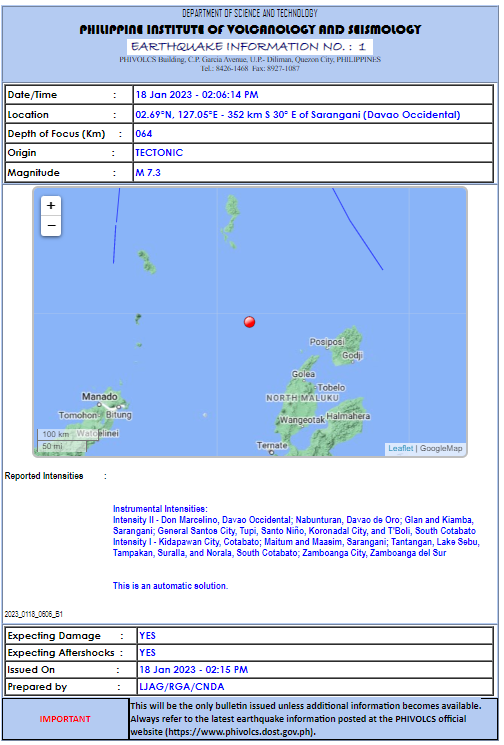This screenshot has width=504, height=745.
Task: Click the Expecting Damage label
Action: [x=54, y=636]
